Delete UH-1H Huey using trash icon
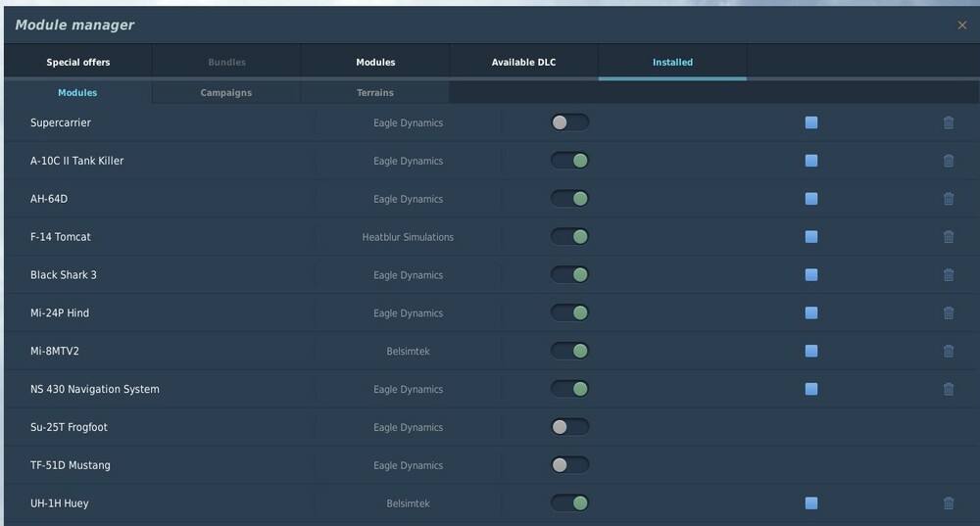Screen dimensions: 980x526 pos(948,502)
